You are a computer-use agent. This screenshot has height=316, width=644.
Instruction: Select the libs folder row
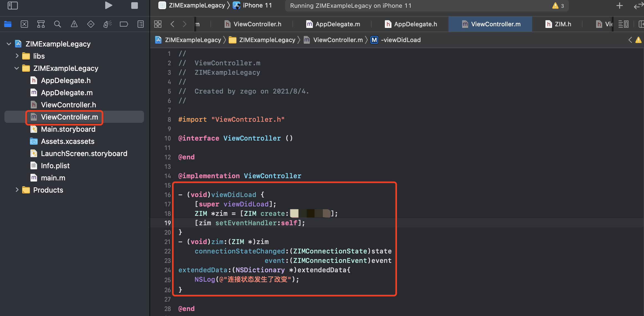click(74, 56)
